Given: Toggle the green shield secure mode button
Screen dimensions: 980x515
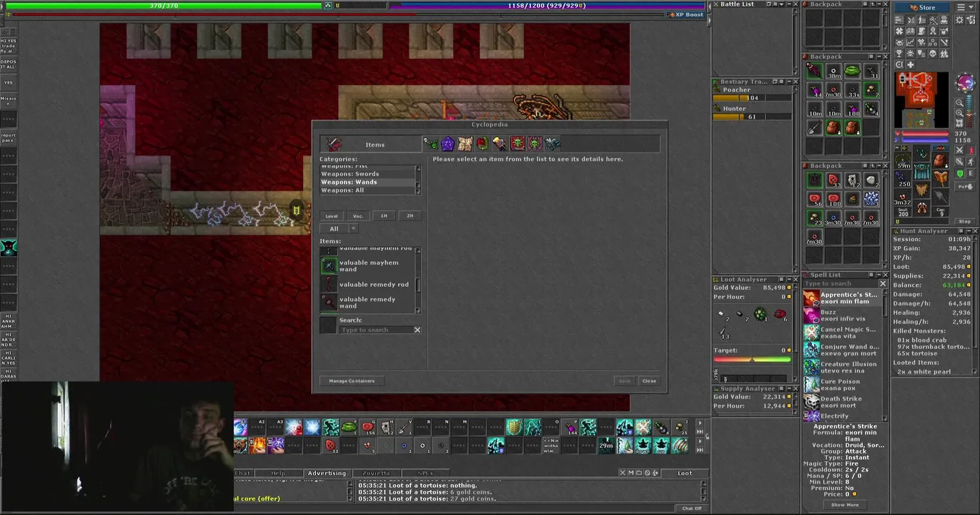Looking at the screenshot, I should pyautogui.click(x=960, y=174).
